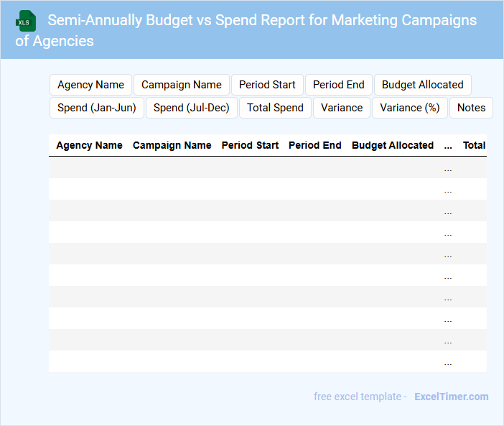Click the Period End column header
504x426 pixels.
(314, 145)
